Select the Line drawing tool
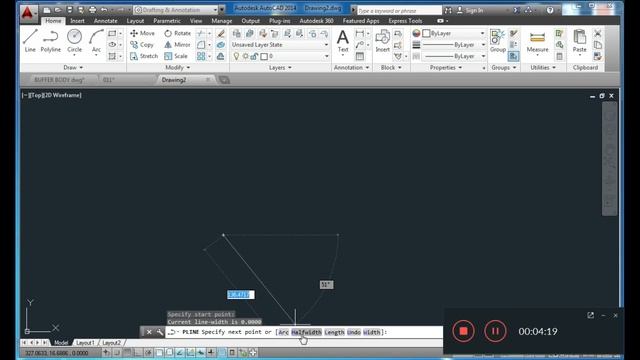 point(30,41)
